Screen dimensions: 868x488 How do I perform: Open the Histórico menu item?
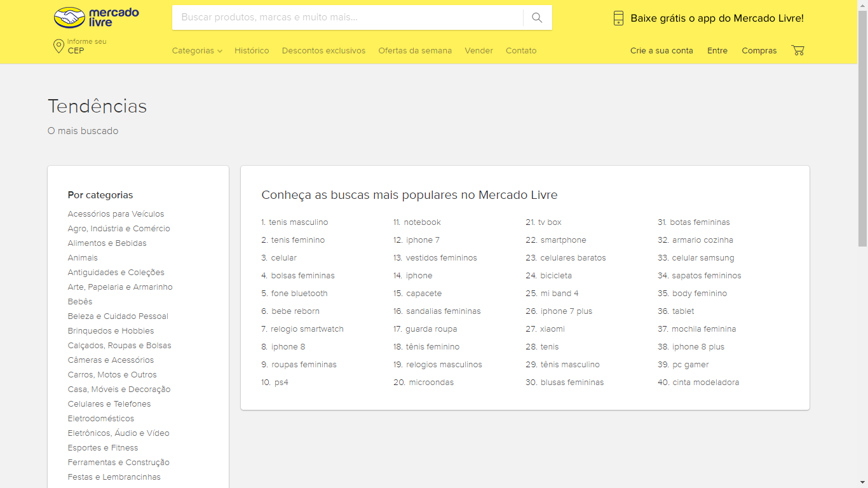[x=252, y=51]
